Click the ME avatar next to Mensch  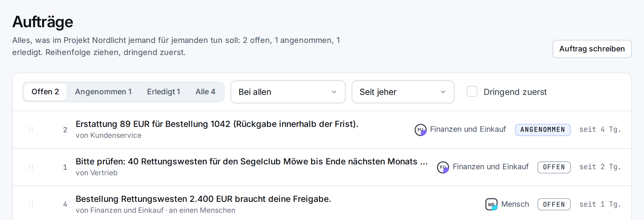tap(491, 204)
